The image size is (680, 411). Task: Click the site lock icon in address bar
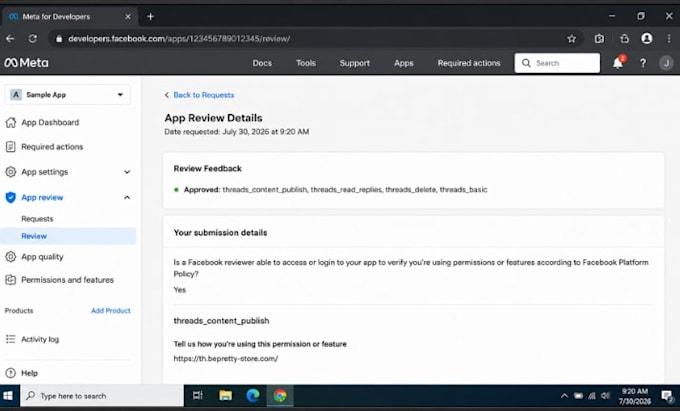point(59,39)
